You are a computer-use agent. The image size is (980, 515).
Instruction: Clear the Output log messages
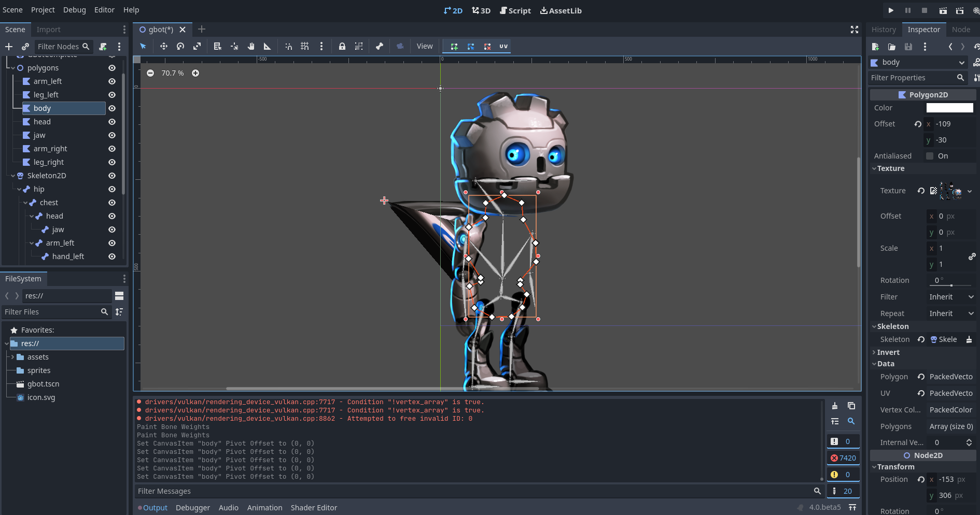click(835, 406)
